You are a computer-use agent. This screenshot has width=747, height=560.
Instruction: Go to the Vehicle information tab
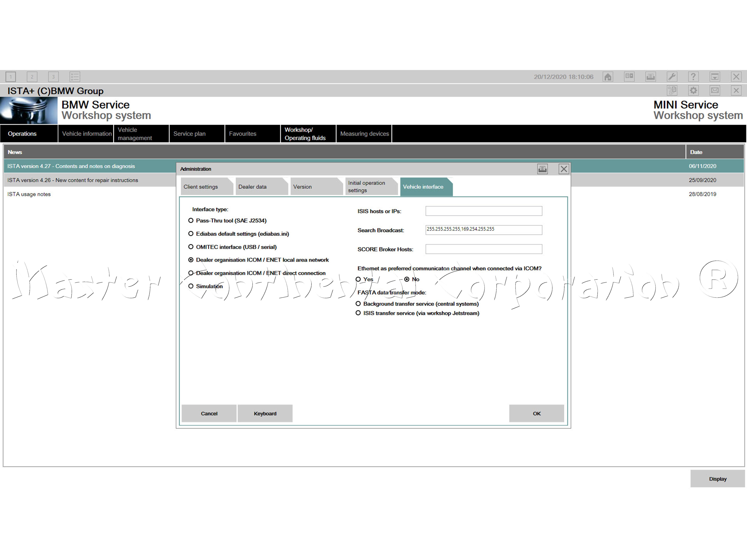(x=86, y=134)
